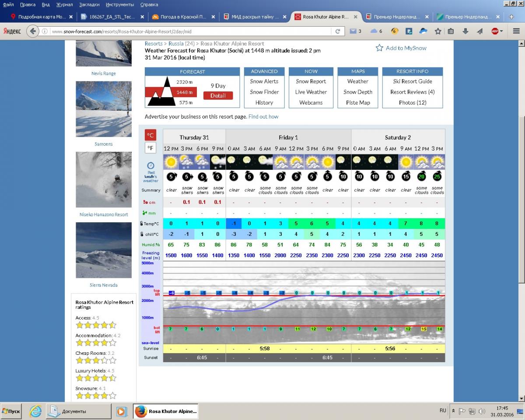The width and height of the screenshot is (525, 420).
Task: Open the Live Weather link
Action: click(311, 92)
